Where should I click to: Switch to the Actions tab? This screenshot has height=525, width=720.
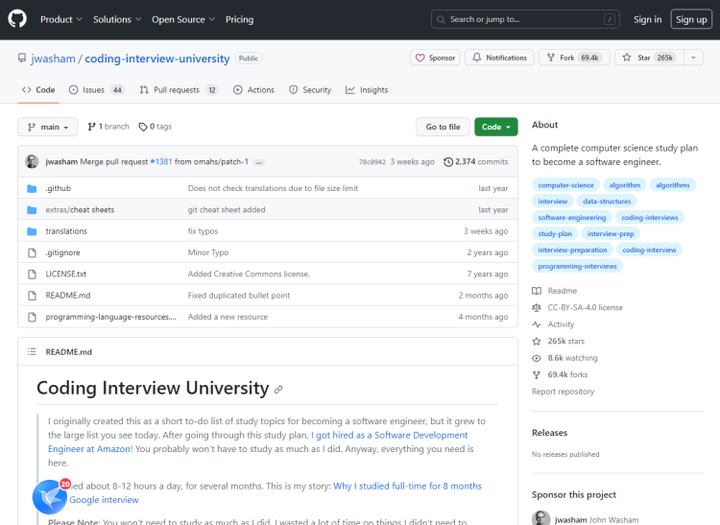click(253, 90)
